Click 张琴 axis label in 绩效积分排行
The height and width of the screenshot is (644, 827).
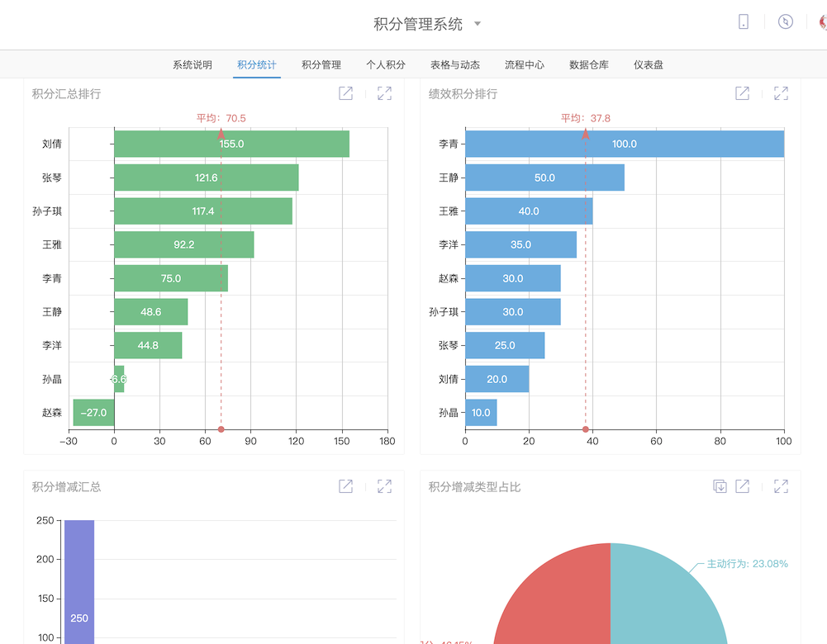pyautogui.click(x=449, y=346)
